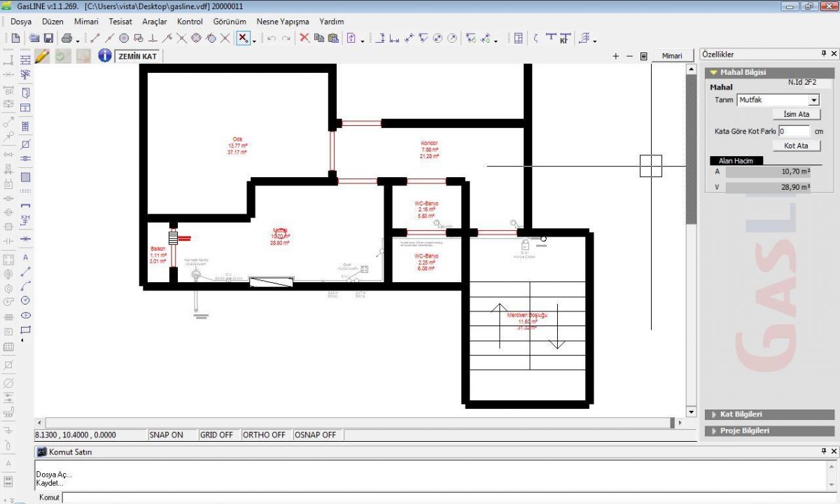
Task: Click the Kot Ata button
Action: point(797,146)
